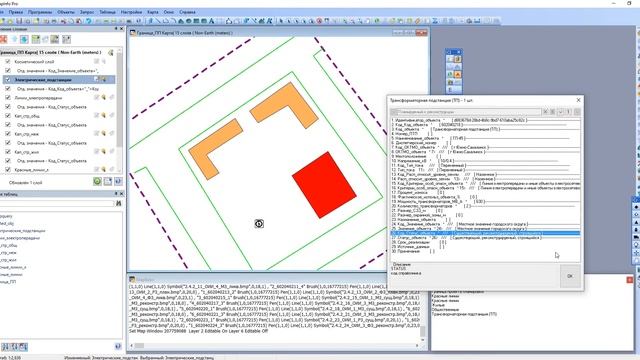Select the substation symbol on the map
This screenshot has height=360, width=640.
tap(259, 223)
